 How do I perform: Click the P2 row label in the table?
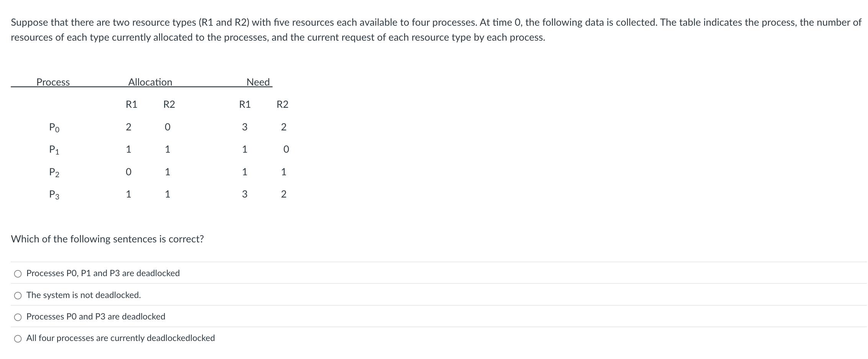pos(54,172)
